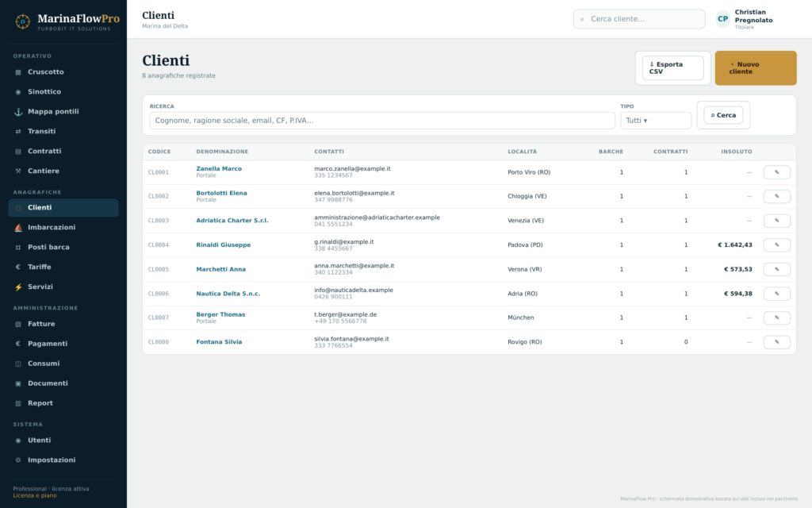Click email t.berger@example.de
The image size is (812, 508).
pos(346,314)
